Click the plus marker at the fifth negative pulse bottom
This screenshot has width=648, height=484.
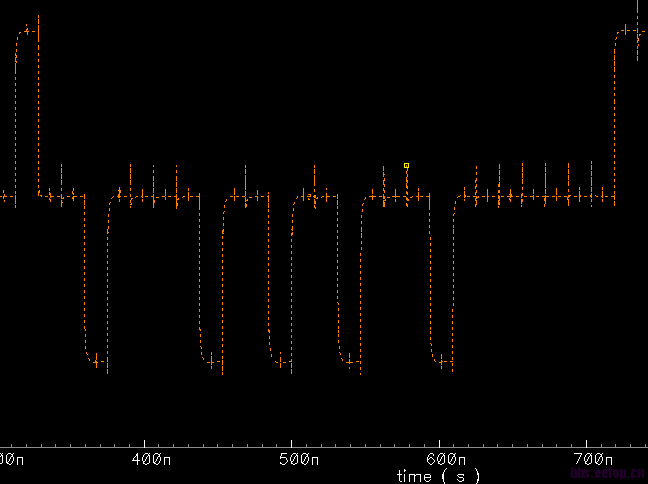441,362
